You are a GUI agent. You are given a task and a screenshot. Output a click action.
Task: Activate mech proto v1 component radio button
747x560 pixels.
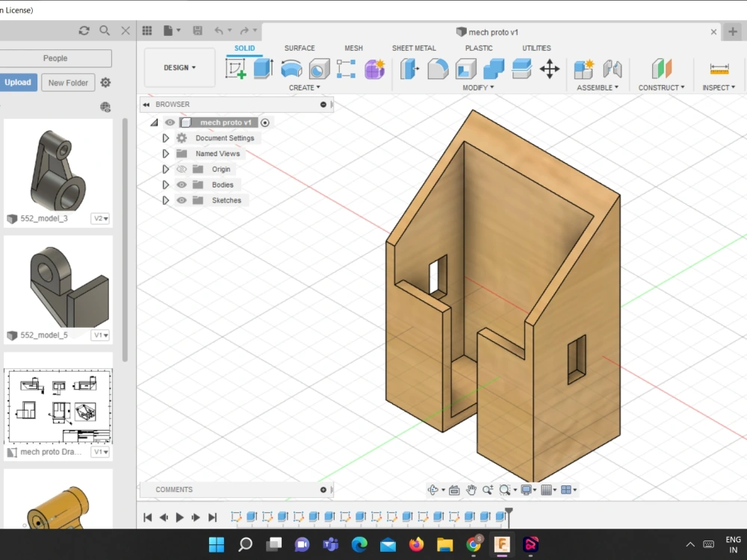(x=265, y=123)
